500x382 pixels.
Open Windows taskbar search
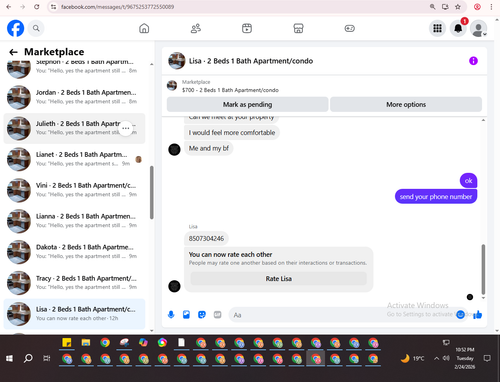(x=28, y=358)
